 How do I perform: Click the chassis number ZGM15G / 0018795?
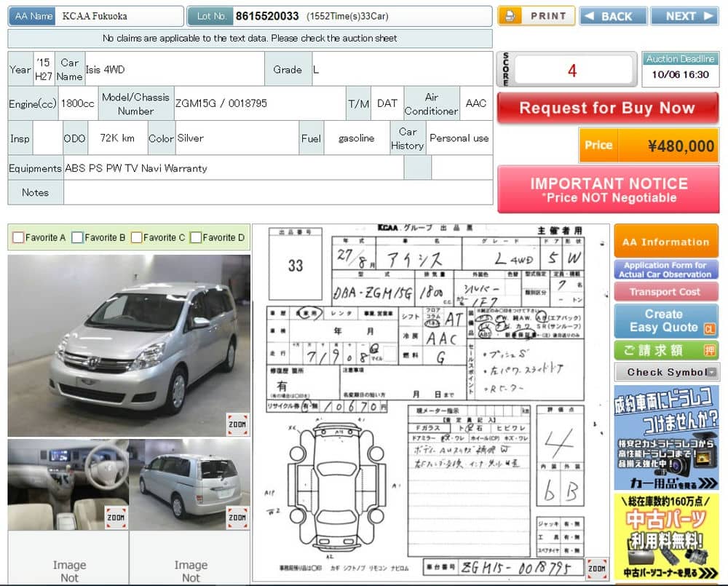tap(221, 103)
